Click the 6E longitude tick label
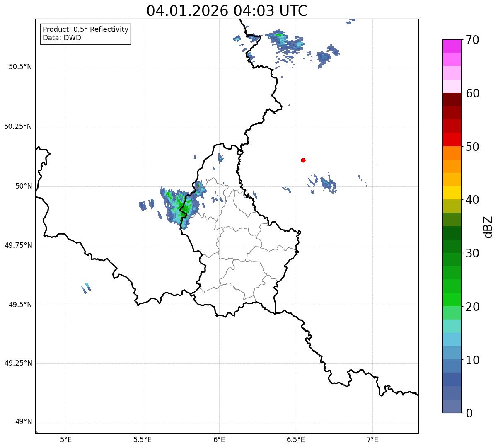498x448 pixels. (219, 439)
